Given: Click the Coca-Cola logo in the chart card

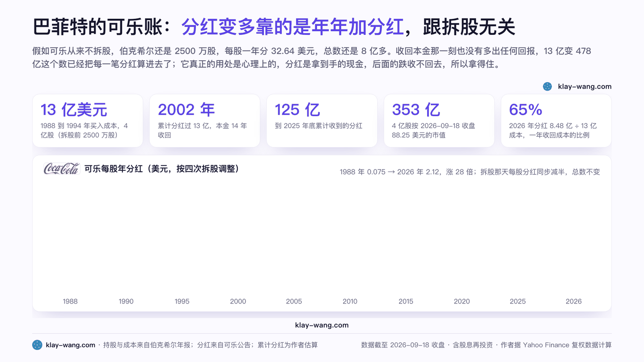Looking at the screenshot, I should [62, 168].
